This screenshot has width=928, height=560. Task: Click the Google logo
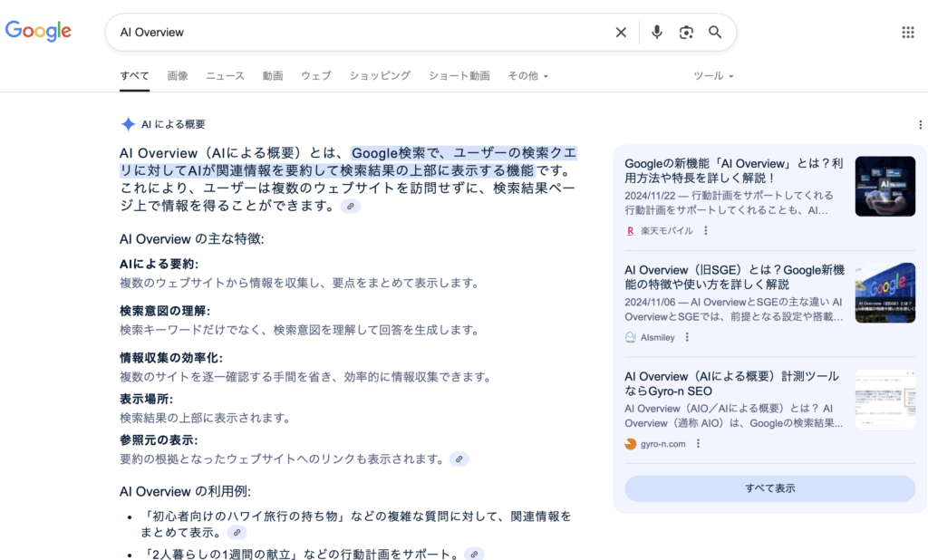coord(38,31)
